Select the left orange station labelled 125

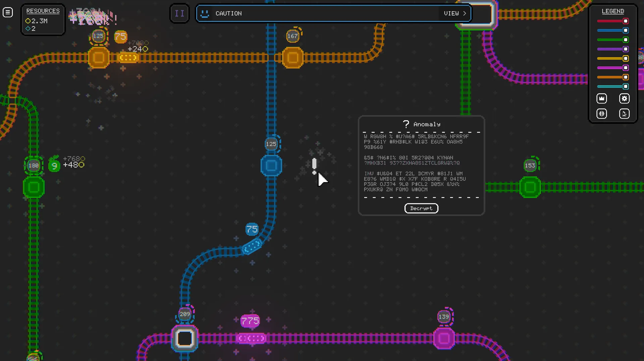pyautogui.click(x=99, y=58)
